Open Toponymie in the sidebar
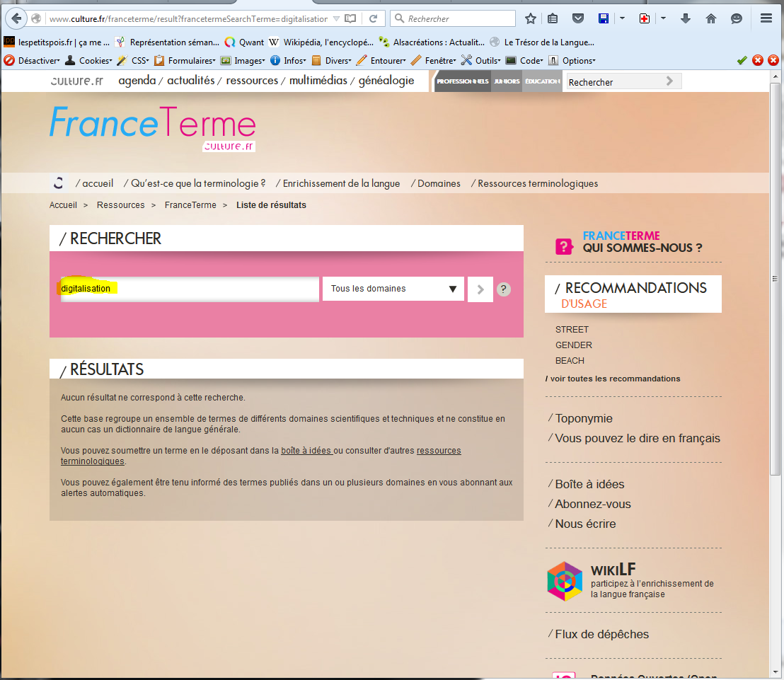This screenshot has width=784, height=680. (584, 418)
